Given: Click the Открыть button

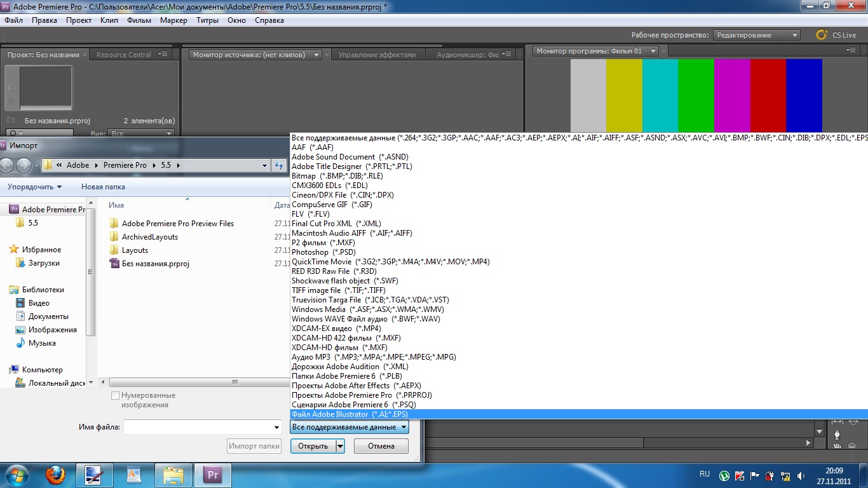Looking at the screenshot, I should click(313, 446).
